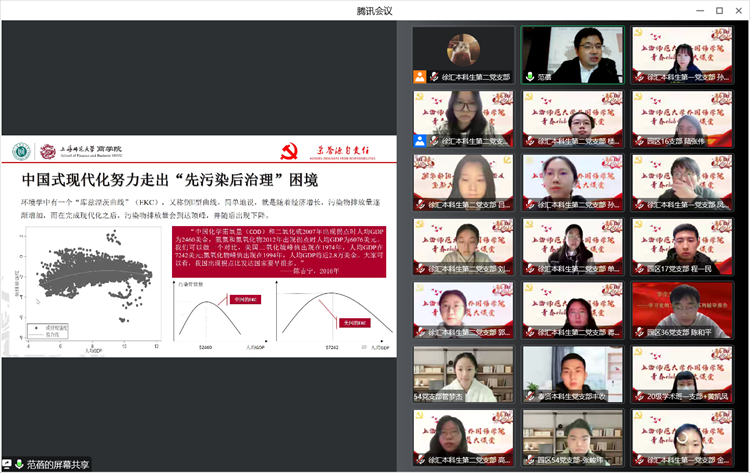
Task: Click the 腾讯会议 window title
Action: [375, 11]
